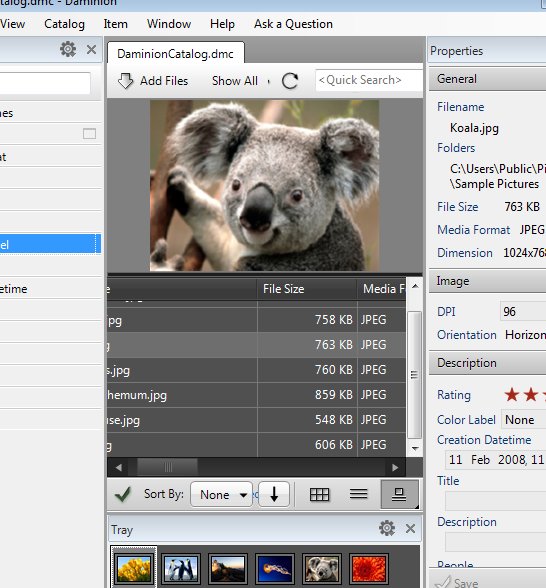Select the row with 763 KB
The height and width of the screenshot is (588, 546).
click(x=256, y=345)
